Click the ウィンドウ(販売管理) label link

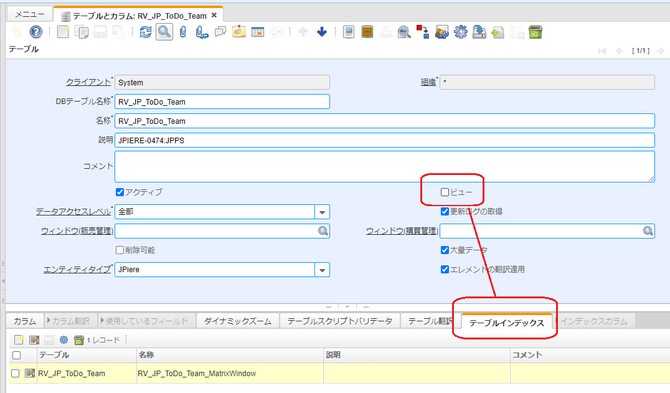coord(77,231)
